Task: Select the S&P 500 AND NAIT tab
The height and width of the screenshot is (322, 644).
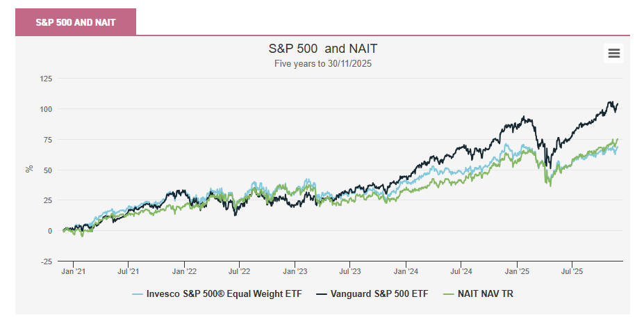Action: [76, 22]
